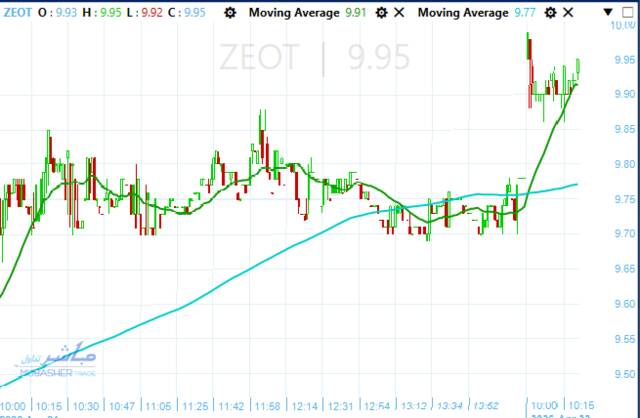Open settings for Moving Average 9.77
Image resolution: width=640 pixels, height=418 pixels.
[550, 13]
